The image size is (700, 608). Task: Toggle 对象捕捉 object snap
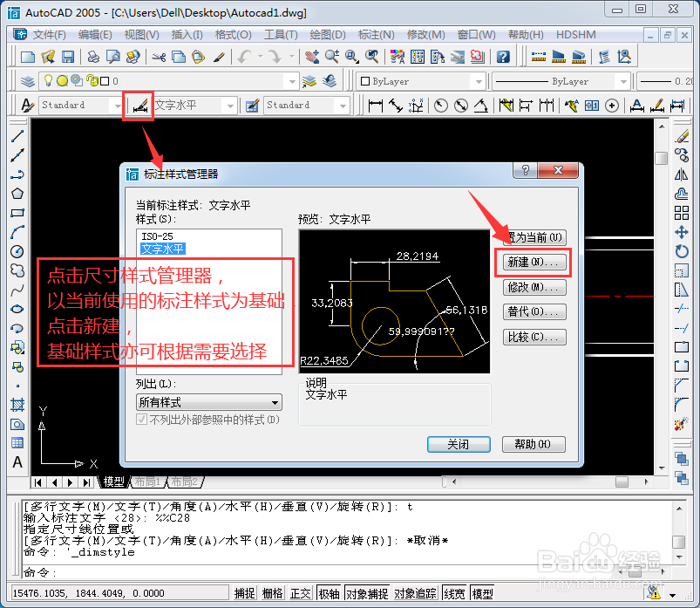tap(367, 593)
